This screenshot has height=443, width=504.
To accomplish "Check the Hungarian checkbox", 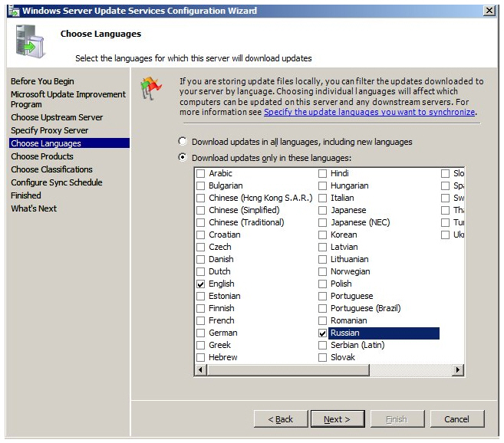I will (322, 185).
